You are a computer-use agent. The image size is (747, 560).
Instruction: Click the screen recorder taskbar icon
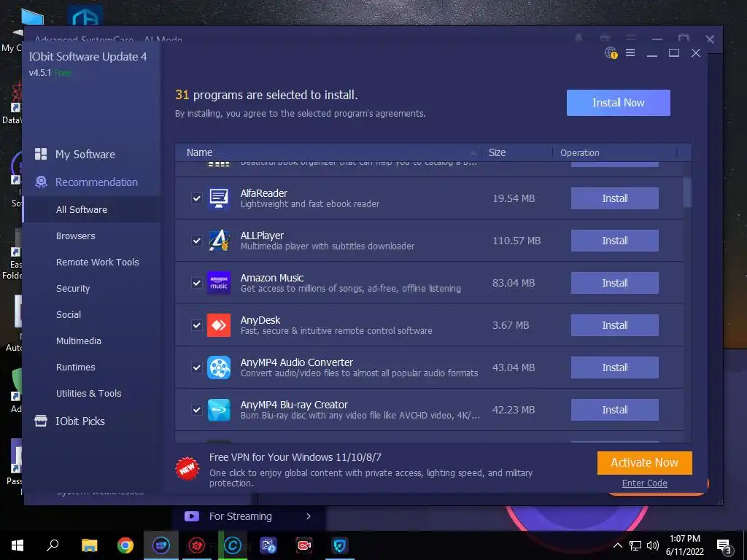[x=304, y=545]
